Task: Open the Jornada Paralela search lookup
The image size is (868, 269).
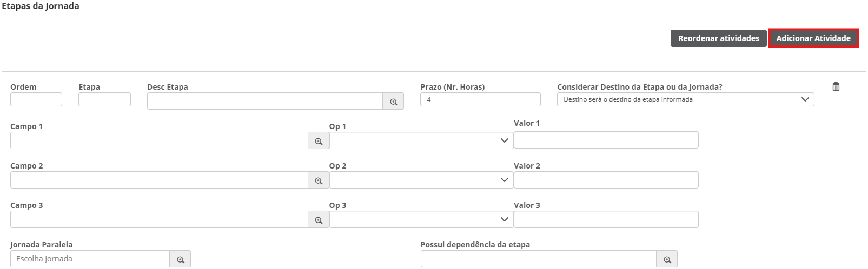Action: 180,259
